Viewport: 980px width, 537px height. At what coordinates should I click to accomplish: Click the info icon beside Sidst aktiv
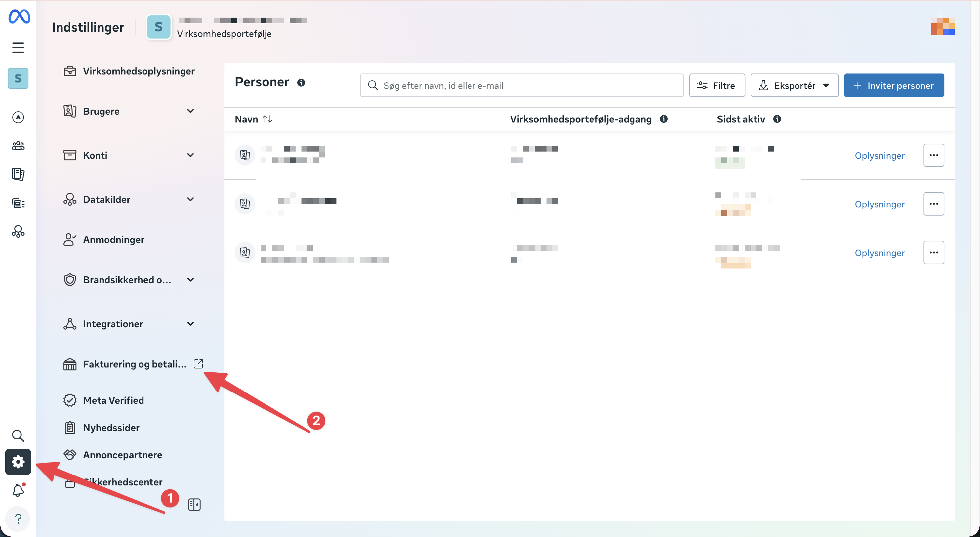(x=777, y=119)
